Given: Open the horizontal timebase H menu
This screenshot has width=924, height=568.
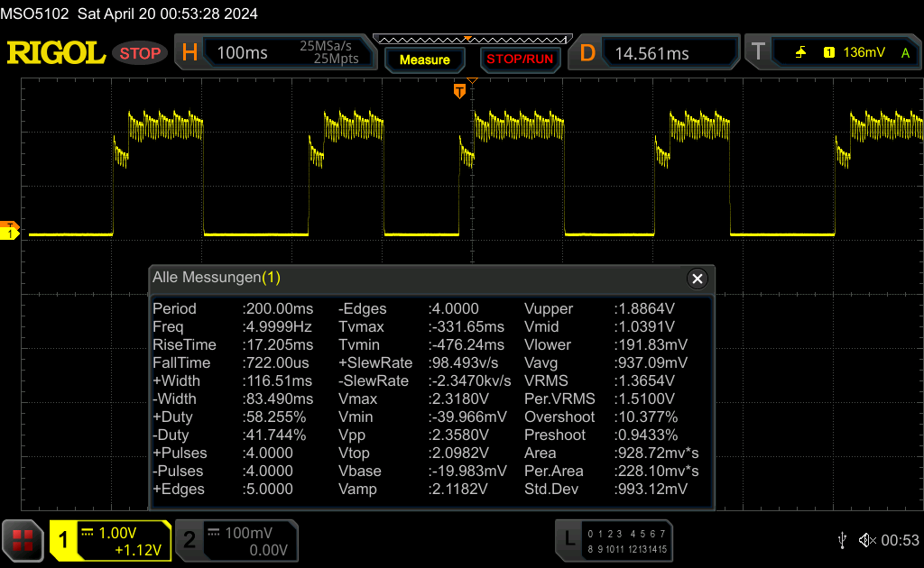Looking at the screenshot, I should 189,53.
